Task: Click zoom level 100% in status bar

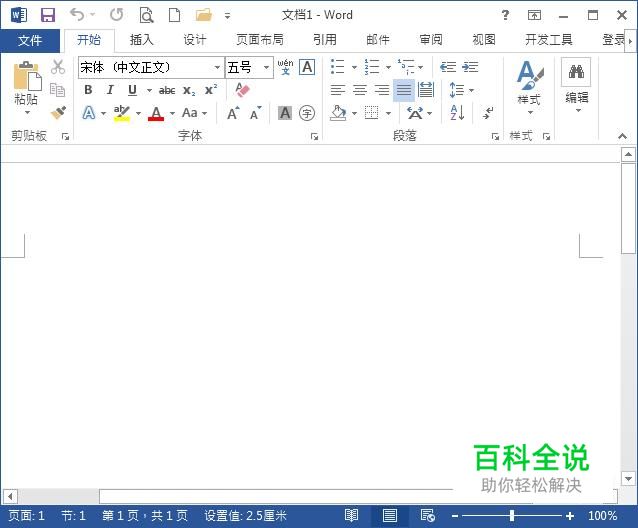Action: coord(602,516)
